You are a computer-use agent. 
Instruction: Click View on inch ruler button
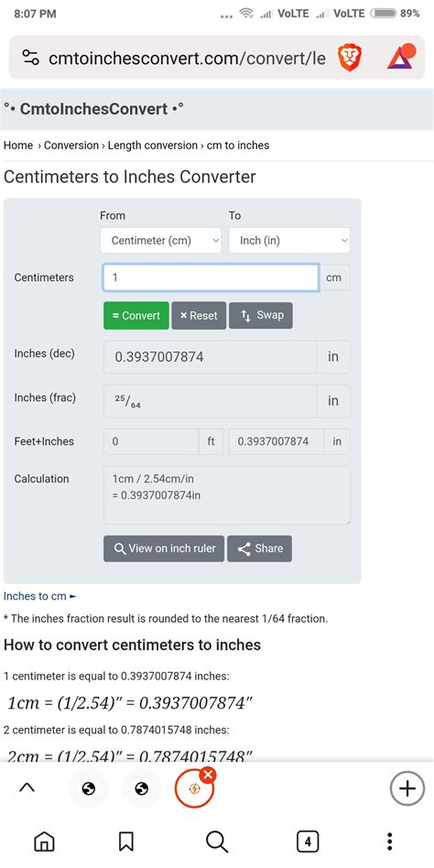164,548
